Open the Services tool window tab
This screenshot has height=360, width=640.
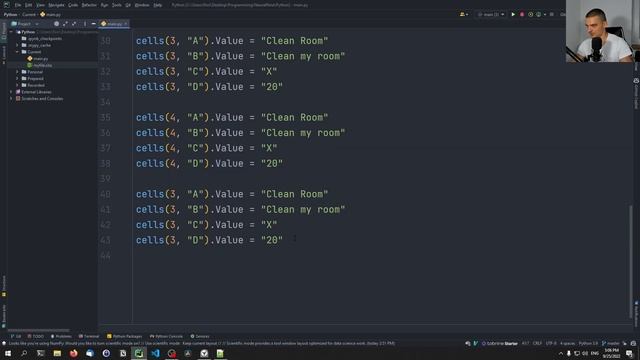coord(200,336)
